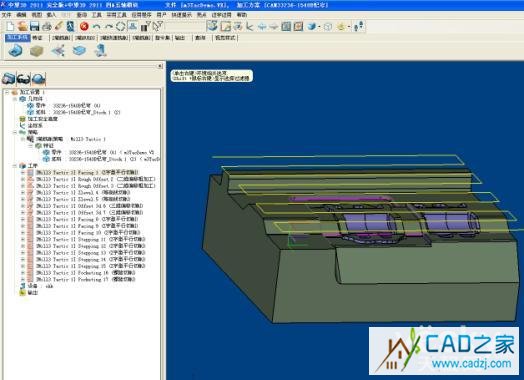
Task: Click the glasses icon above the tree panel
Action: (x=23, y=79)
